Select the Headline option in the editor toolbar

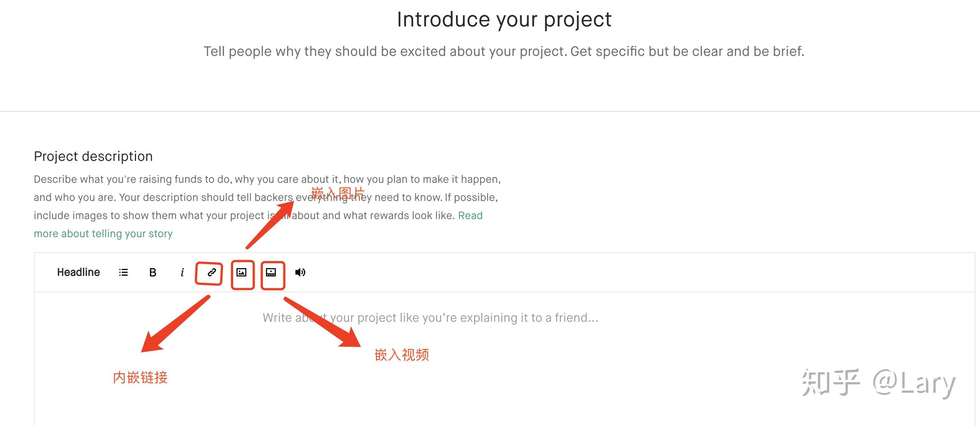point(78,272)
